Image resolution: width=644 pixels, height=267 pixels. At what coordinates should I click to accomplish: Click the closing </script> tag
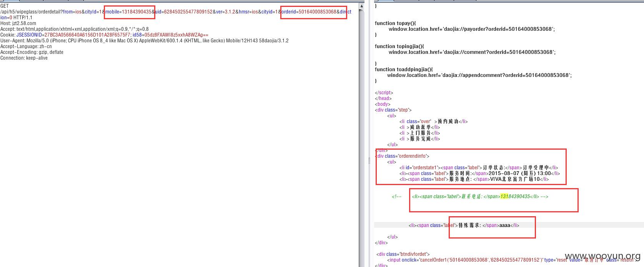(x=384, y=93)
